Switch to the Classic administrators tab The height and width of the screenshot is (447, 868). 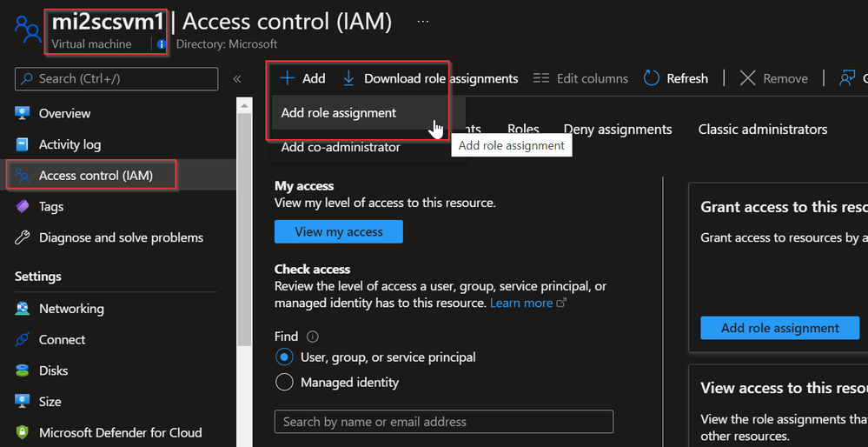[763, 130]
